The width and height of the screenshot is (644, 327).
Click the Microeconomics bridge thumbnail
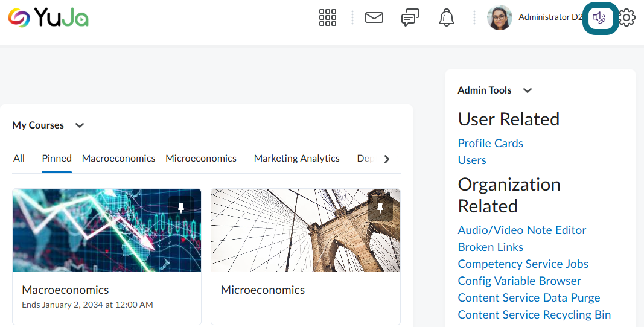(305, 230)
